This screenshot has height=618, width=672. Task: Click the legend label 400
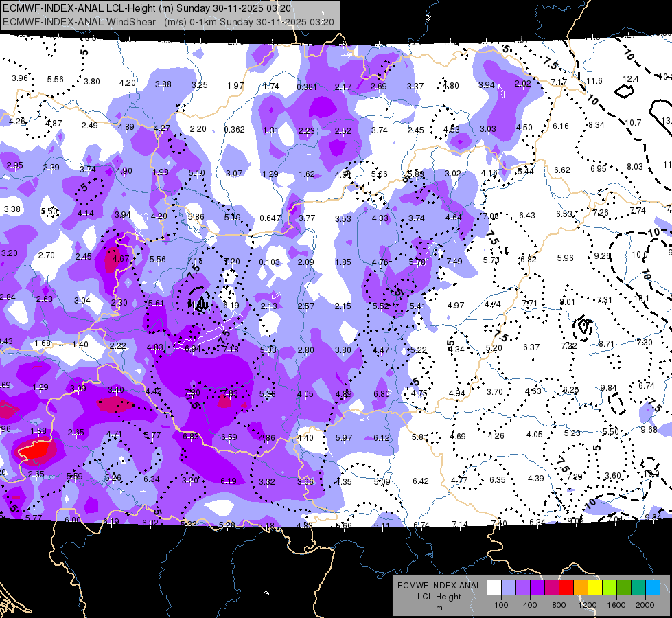coord(530,605)
